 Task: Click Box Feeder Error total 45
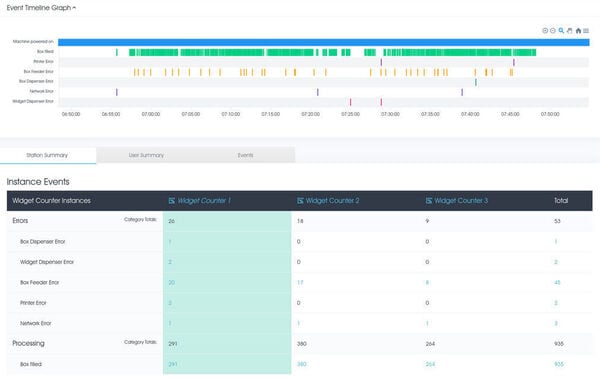[557, 282]
